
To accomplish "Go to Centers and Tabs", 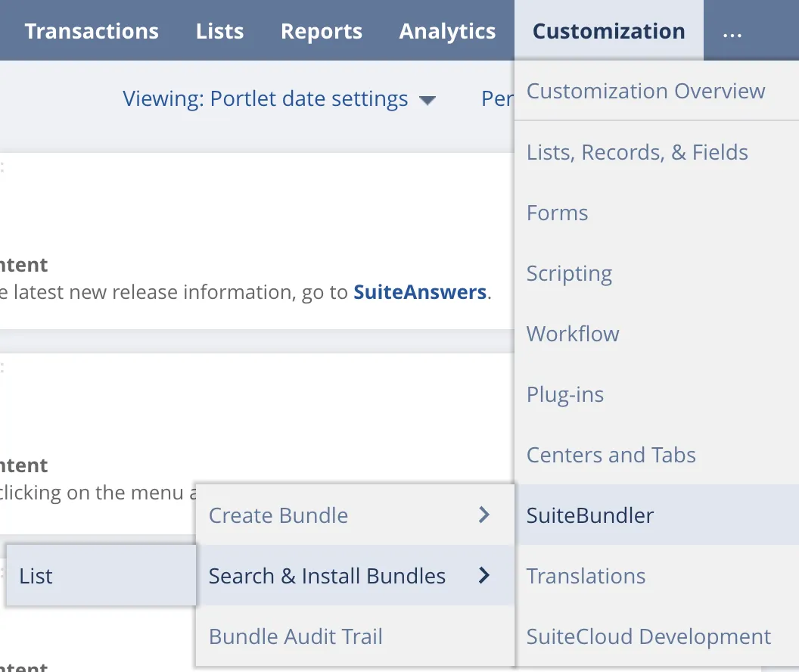I will 656,455.
